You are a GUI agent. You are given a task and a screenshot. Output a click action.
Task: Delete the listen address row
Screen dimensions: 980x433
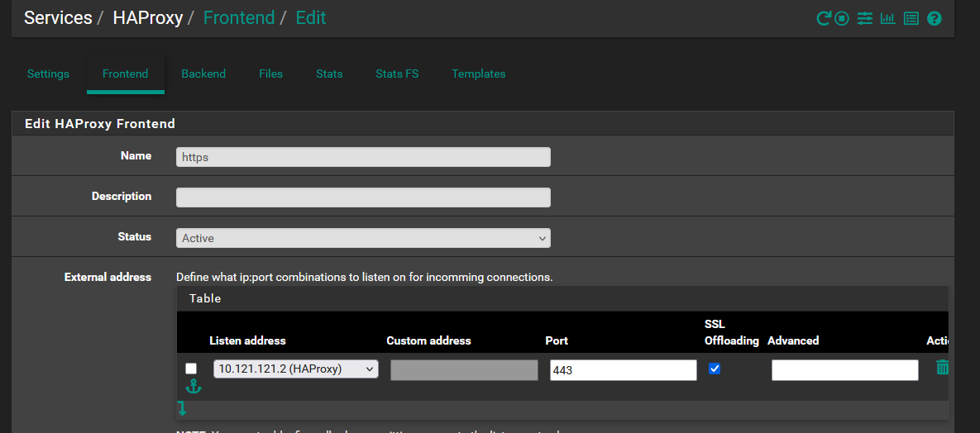[x=942, y=368]
